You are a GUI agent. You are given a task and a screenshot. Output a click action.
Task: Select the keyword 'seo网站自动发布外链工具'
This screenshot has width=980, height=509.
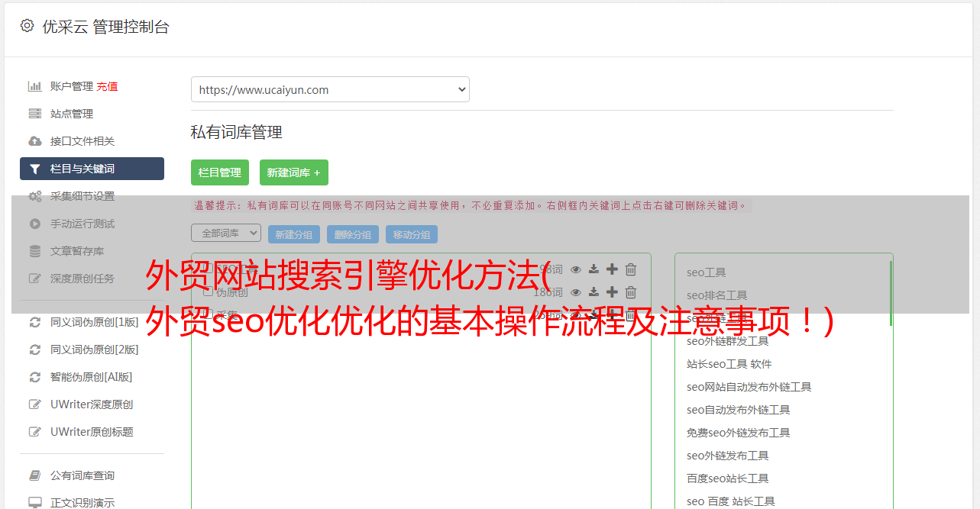tap(749, 387)
